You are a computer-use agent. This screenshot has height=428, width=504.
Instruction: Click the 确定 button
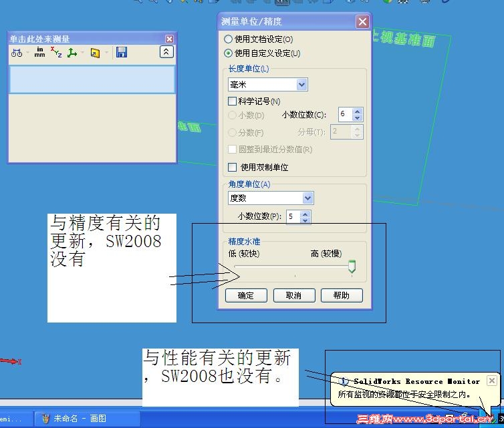[246, 295]
